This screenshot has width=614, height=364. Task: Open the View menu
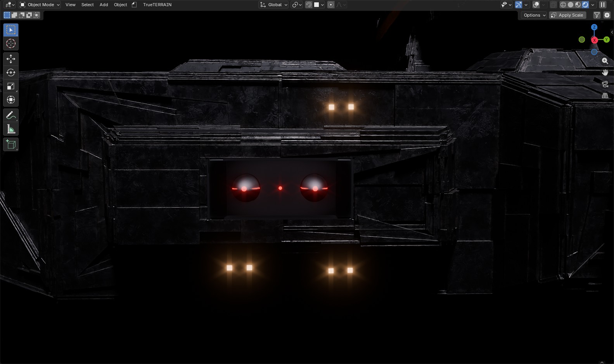pos(71,5)
